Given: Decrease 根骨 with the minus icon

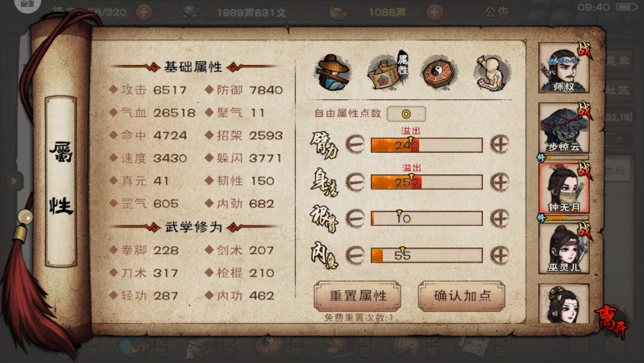Looking at the screenshot, I should point(355,219).
